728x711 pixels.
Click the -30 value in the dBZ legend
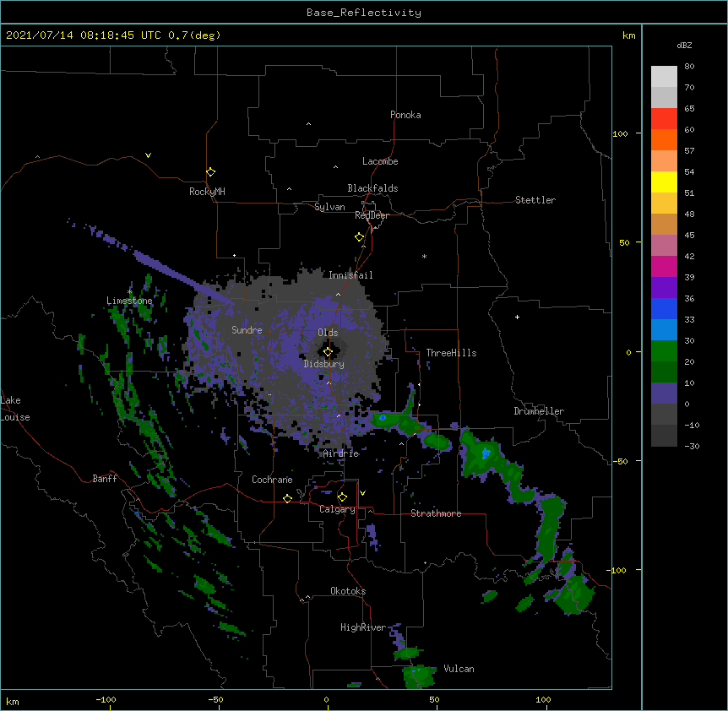692,446
